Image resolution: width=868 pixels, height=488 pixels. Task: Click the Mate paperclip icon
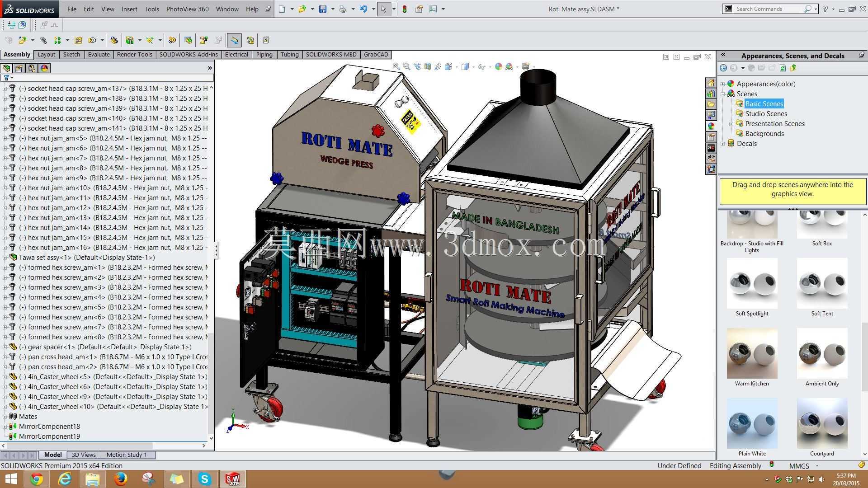point(43,40)
